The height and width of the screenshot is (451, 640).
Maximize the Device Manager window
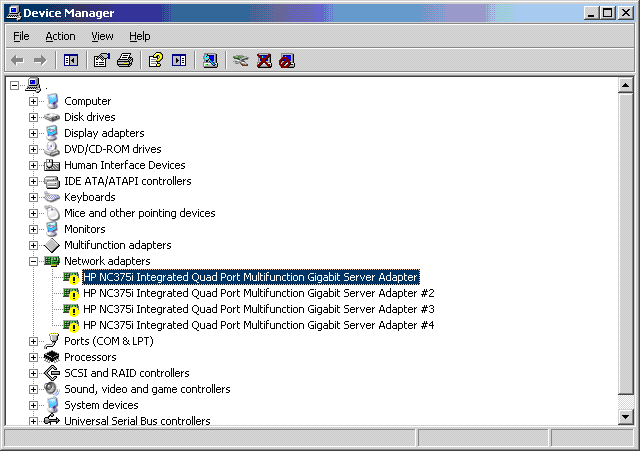pos(607,13)
